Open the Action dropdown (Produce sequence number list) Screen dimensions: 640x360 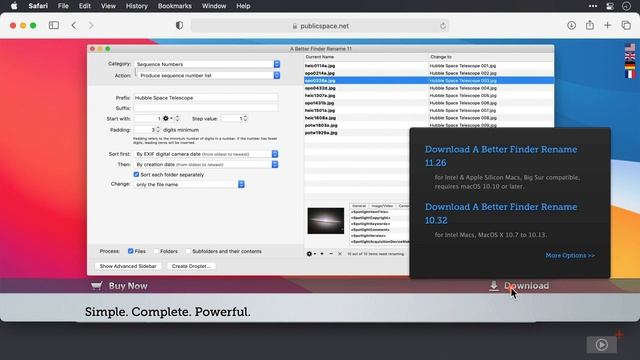209,76
